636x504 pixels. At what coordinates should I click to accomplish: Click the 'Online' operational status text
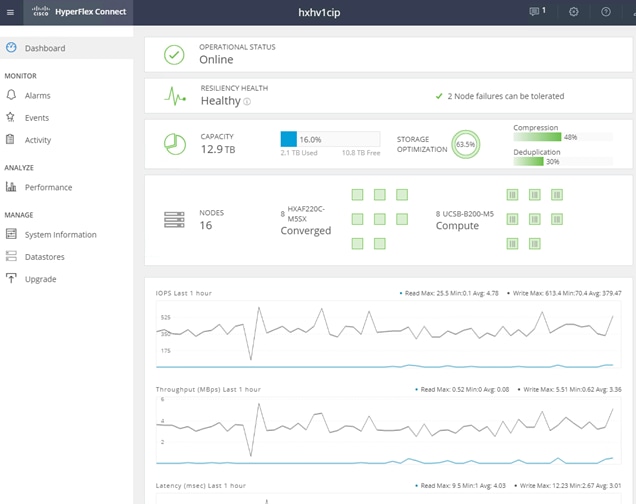coord(216,60)
